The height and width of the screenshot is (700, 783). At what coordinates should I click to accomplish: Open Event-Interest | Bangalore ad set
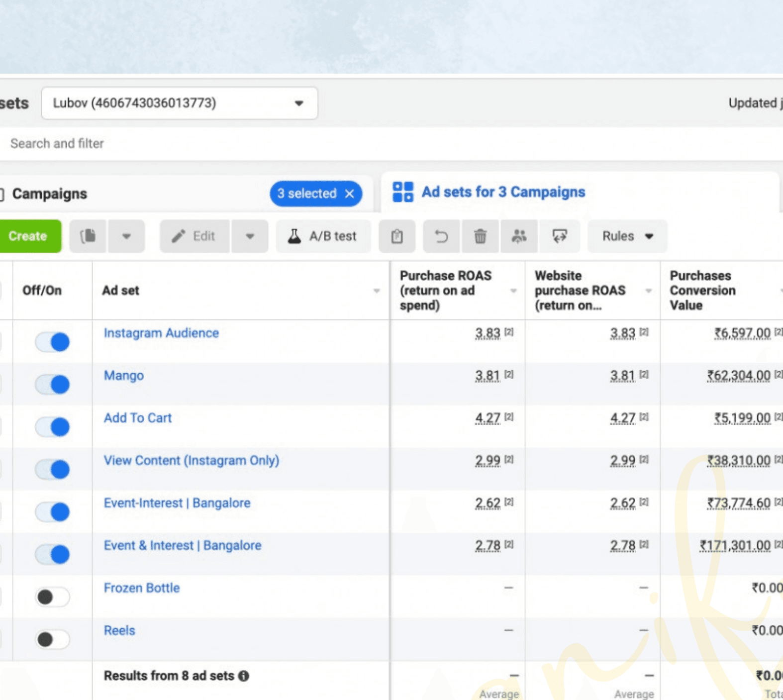click(x=177, y=503)
